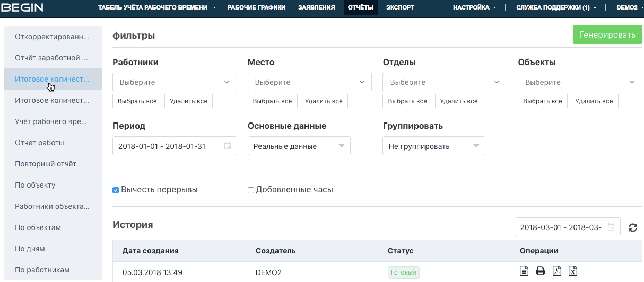Go to Рабочие графики menu
Image resolution: width=644 pixels, height=282 pixels.
[256, 7]
